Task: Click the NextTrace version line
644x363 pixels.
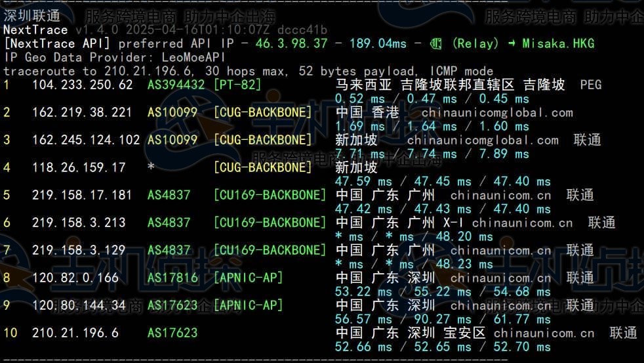Action: [165, 30]
